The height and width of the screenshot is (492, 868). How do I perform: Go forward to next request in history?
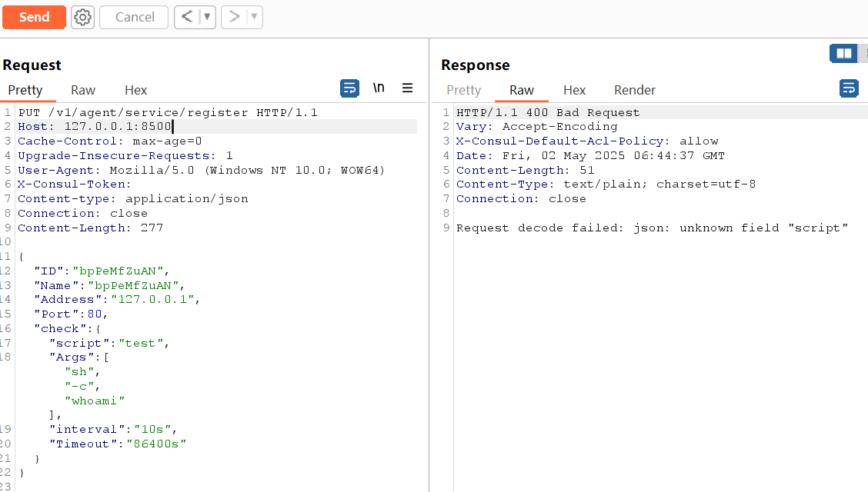click(234, 17)
